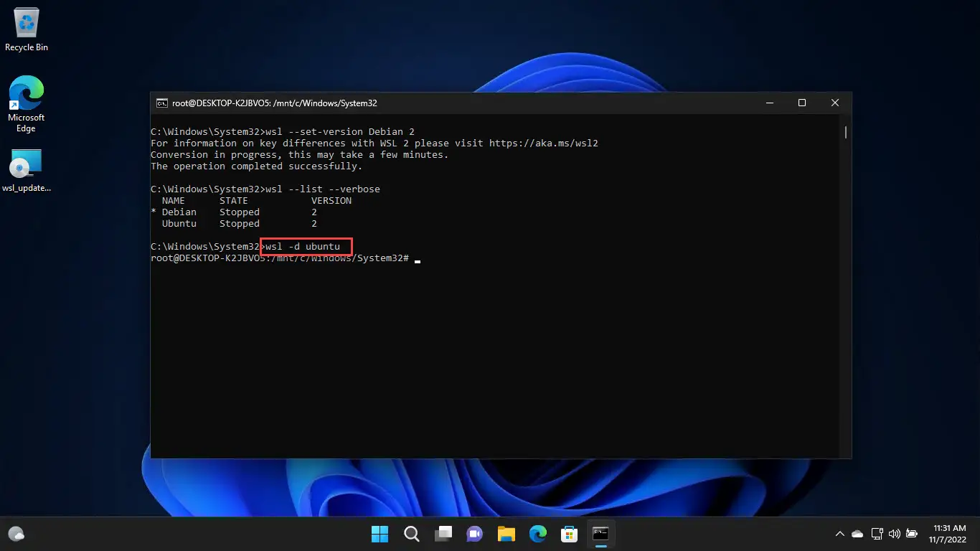Launch Microsoft Edge from the desktop shortcut
980x551 pixels.
pos(26,105)
